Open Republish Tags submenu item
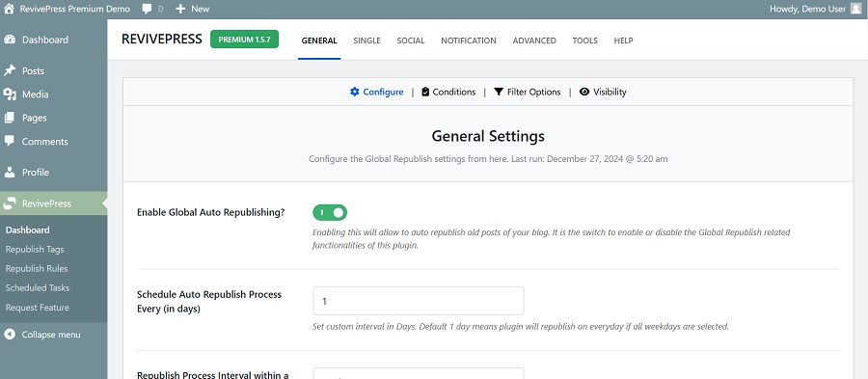 coord(35,250)
